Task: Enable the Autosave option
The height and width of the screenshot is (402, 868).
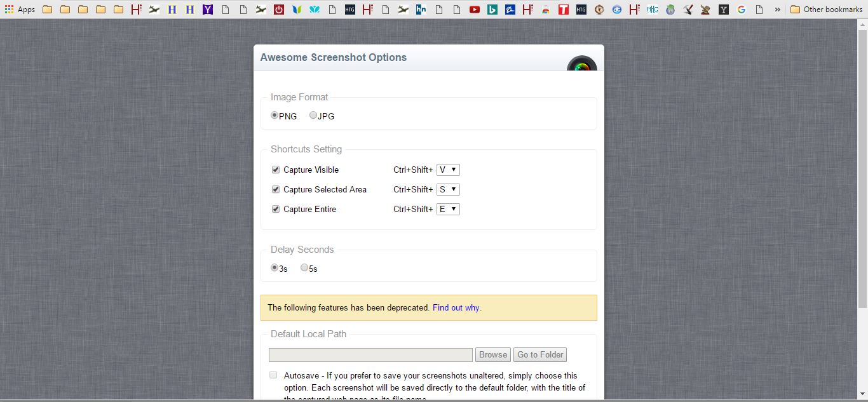Action: click(x=273, y=375)
